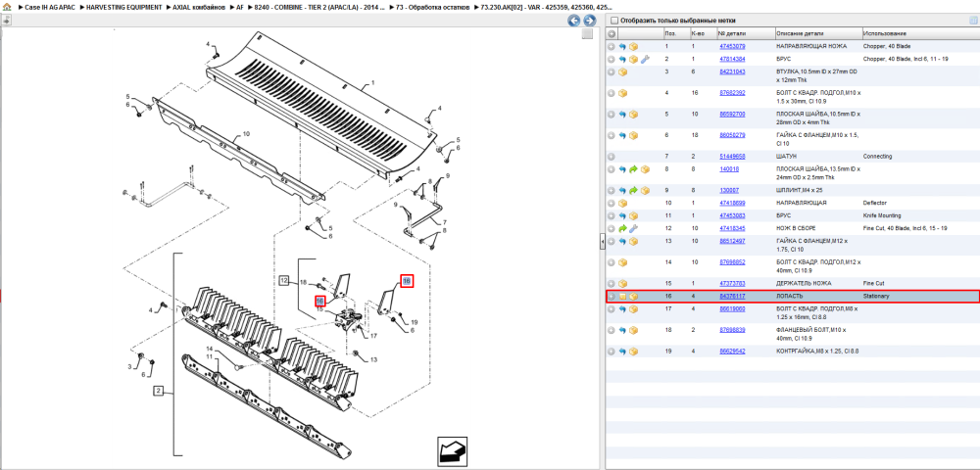Click the black return arrow in diagram corner
Image resolution: width=980 pixels, height=470 pixels.
(453, 450)
